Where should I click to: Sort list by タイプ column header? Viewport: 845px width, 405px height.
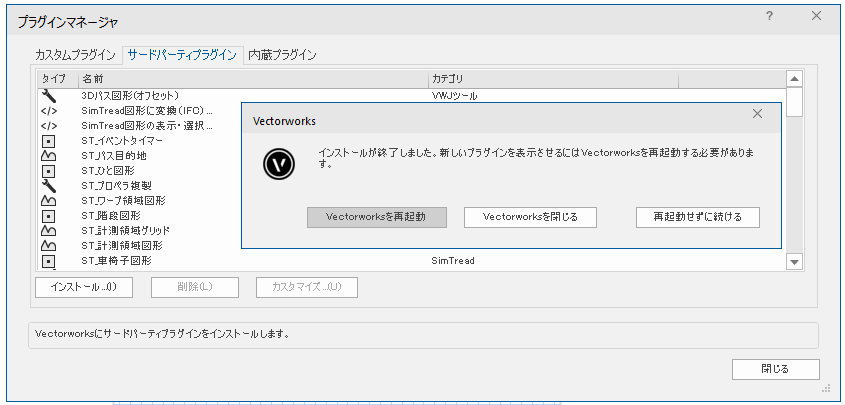(58, 79)
